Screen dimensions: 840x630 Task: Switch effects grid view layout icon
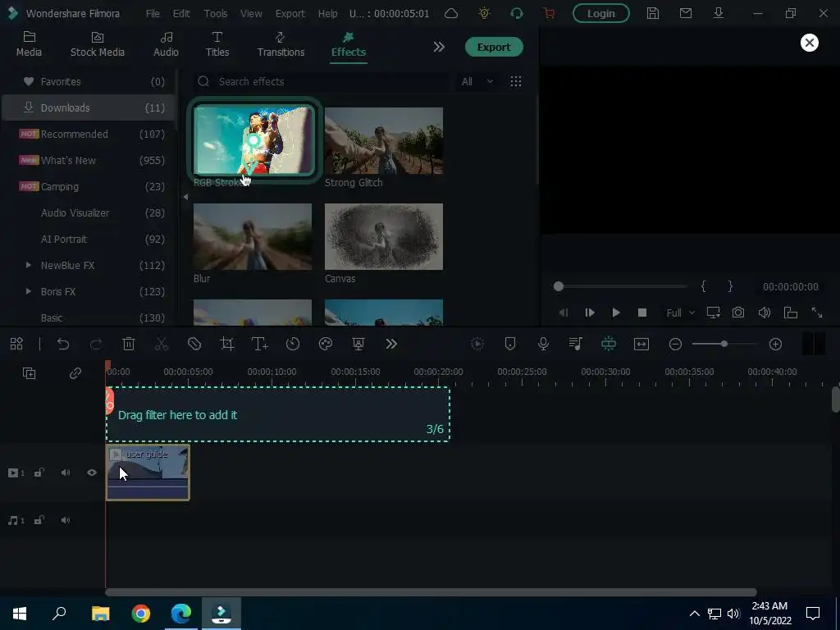(516, 81)
